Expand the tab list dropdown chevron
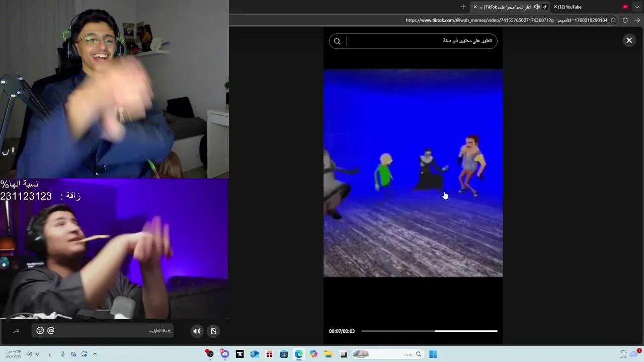This screenshot has width=644, height=362. click(637, 7)
